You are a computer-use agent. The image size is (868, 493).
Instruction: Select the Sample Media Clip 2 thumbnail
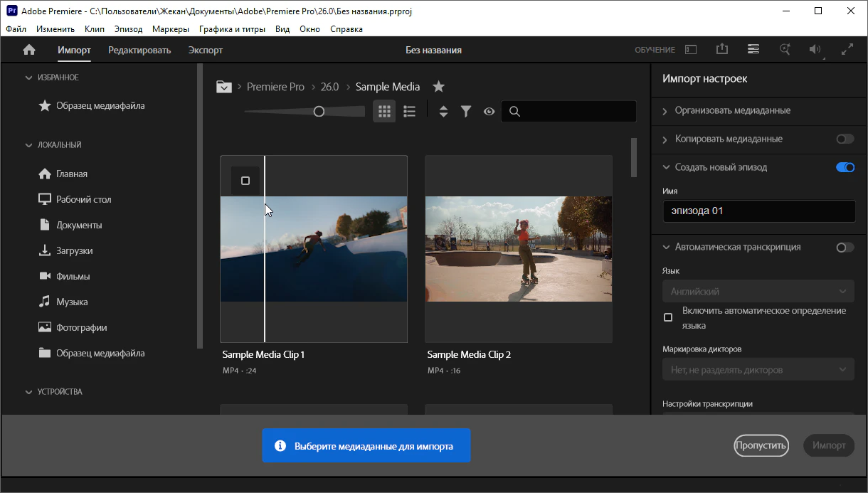coord(518,249)
